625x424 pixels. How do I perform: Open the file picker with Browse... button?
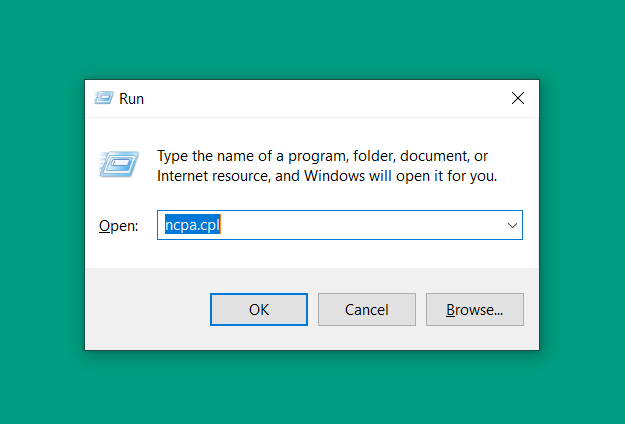475,310
